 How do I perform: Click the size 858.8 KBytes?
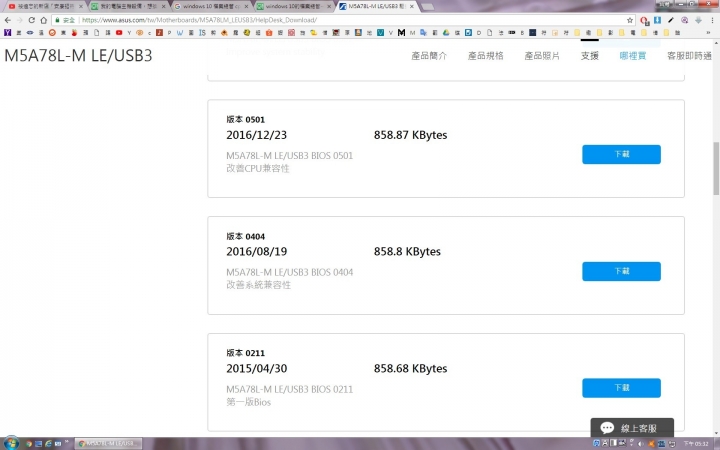click(407, 252)
